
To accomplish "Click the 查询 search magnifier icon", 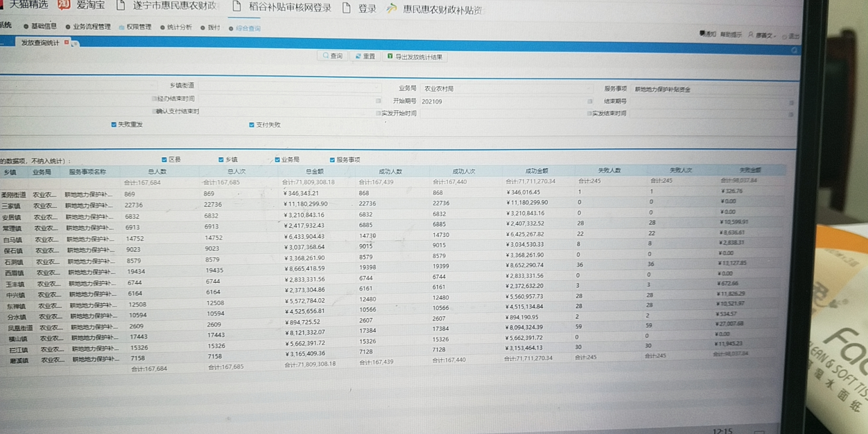I will pos(326,56).
